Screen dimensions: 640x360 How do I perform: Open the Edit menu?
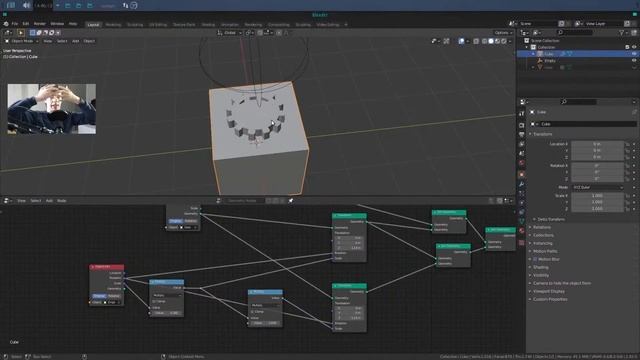pos(26,24)
